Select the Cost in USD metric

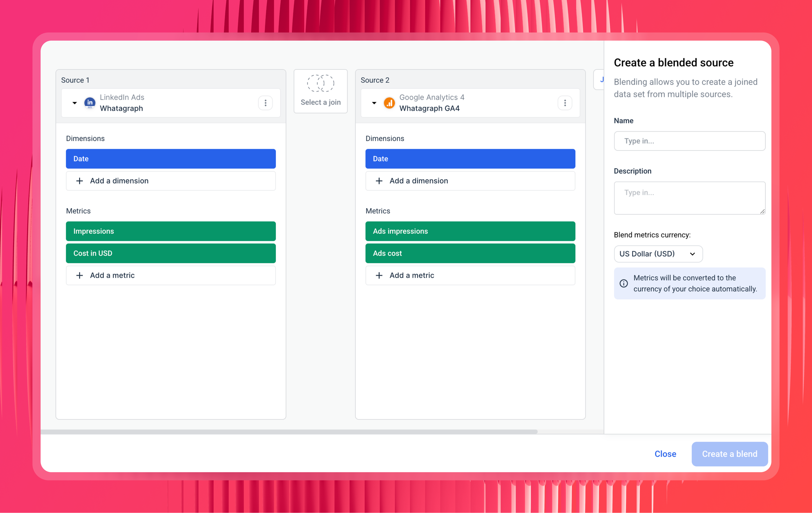(171, 253)
